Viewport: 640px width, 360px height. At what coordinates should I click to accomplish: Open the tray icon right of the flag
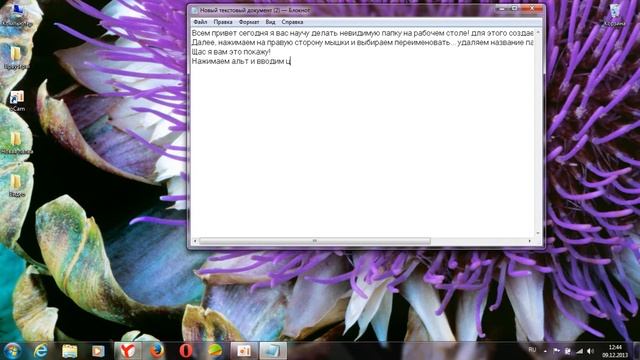pyautogui.click(x=567, y=351)
